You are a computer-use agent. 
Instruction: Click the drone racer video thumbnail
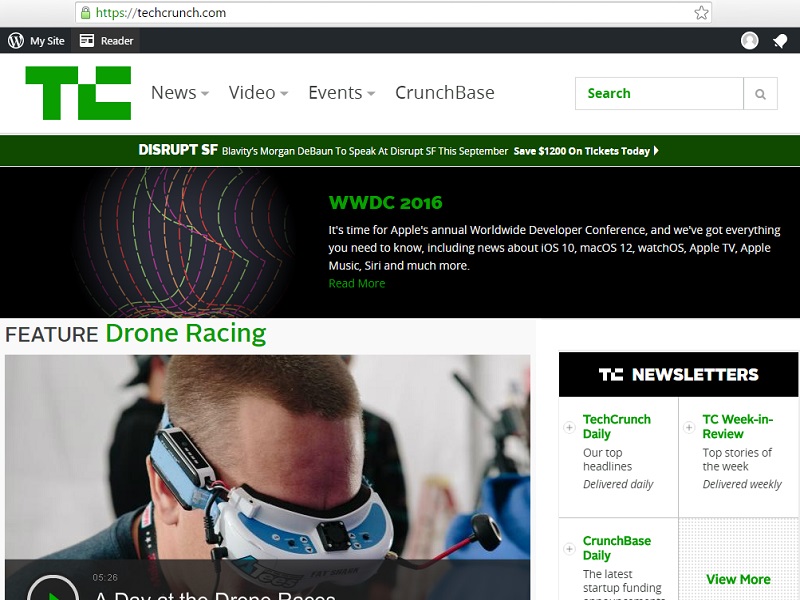tap(267, 478)
